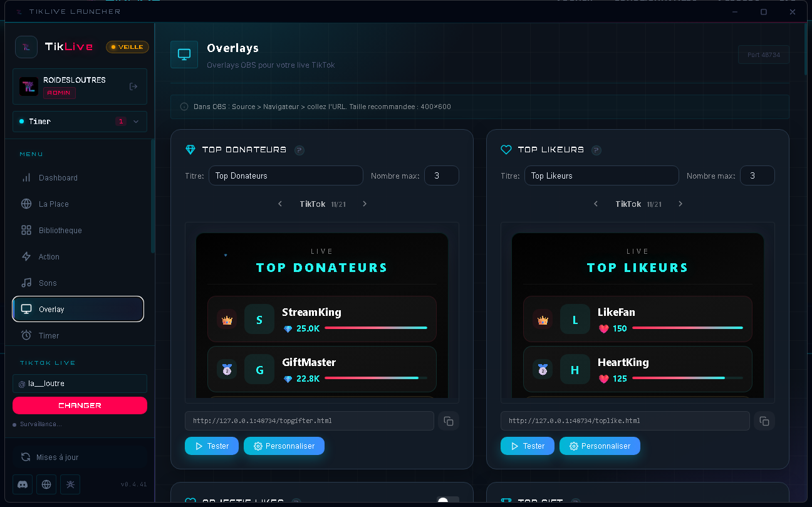The width and height of the screenshot is (812, 507).
Task: Copy the topgifter.html overlay URL
Action: pos(449,421)
